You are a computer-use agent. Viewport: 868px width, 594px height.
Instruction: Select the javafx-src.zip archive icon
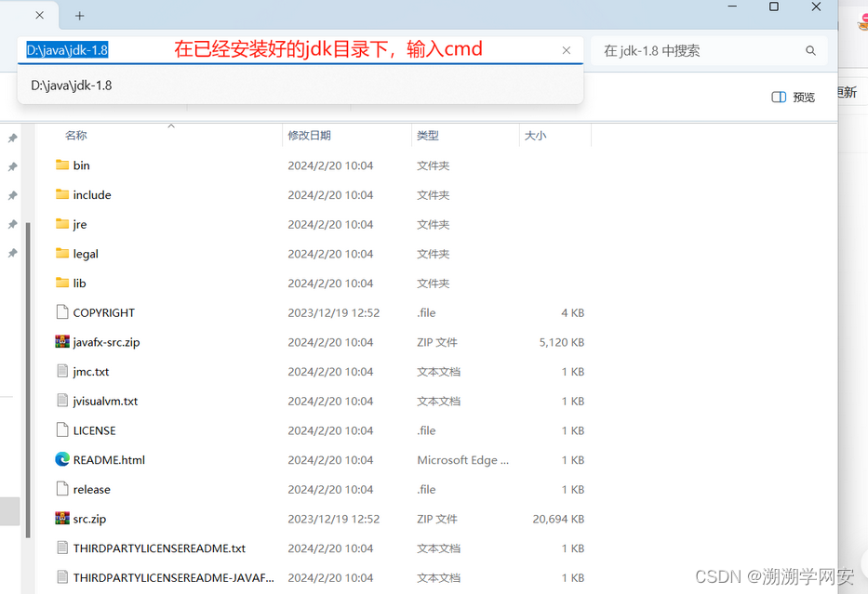pos(62,342)
